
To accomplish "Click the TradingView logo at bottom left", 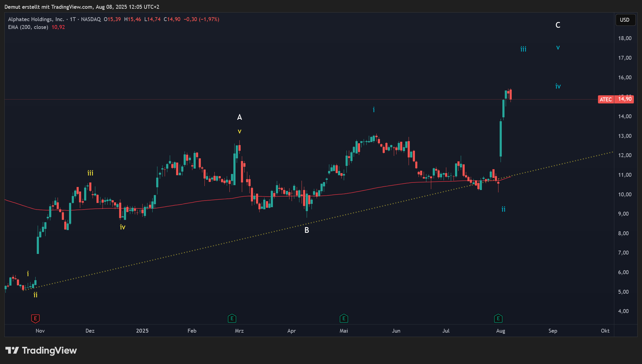I will tap(41, 350).
